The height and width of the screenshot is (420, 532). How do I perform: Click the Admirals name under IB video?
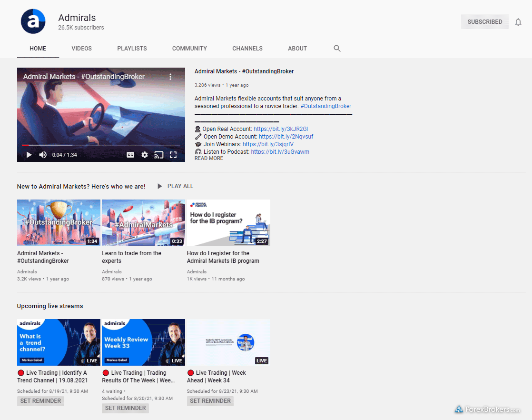[x=197, y=271]
